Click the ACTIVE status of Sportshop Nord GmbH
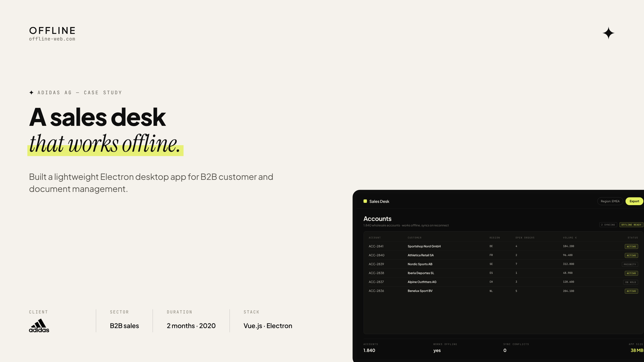Screen dimensions: 644x362 click(x=631, y=247)
